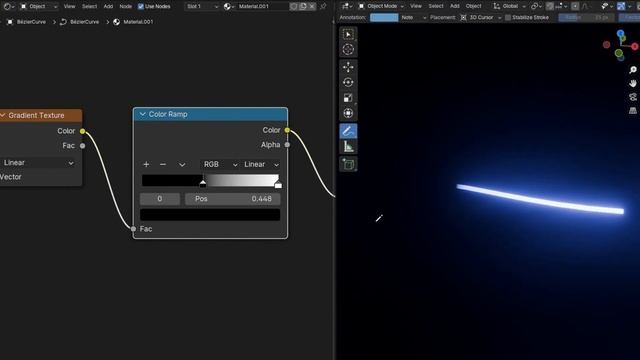The width and height of the screenshot is (640, 360).
Task: Collapse the Gradient Texture node
Action: (x=2, y=116)
